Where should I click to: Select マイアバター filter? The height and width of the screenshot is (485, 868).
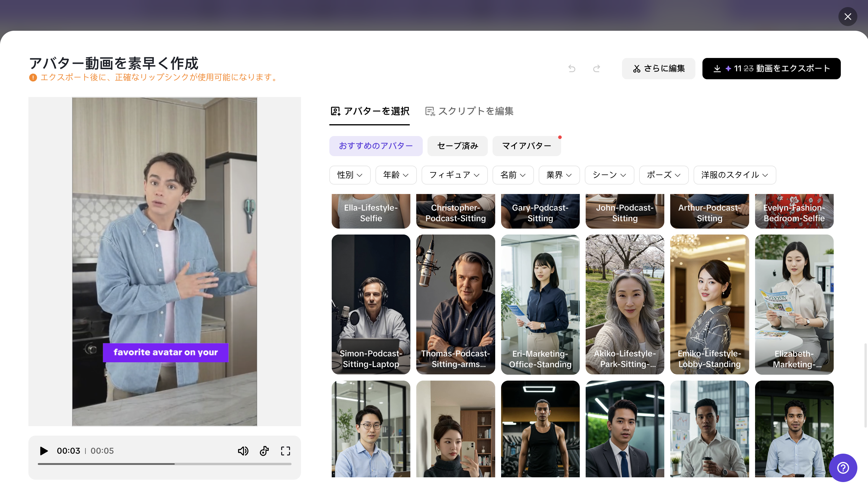[x=526, y=146]
